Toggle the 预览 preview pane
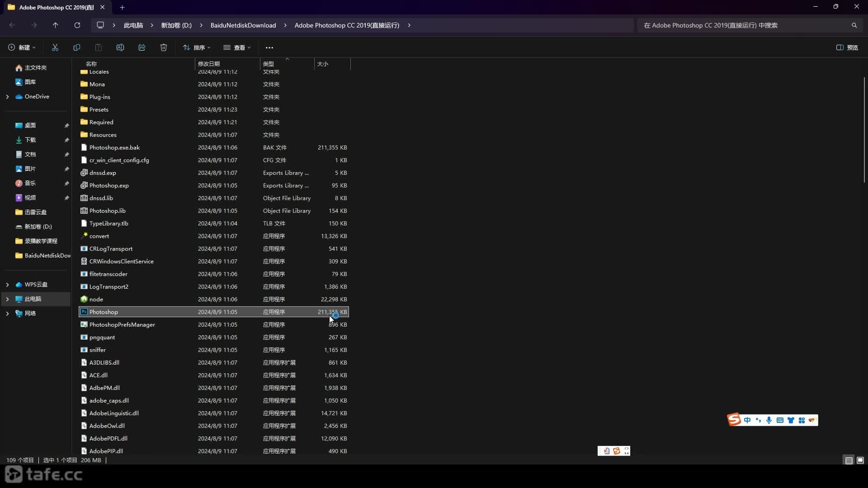This screenshot has width=868, height=488. (847, 47)
